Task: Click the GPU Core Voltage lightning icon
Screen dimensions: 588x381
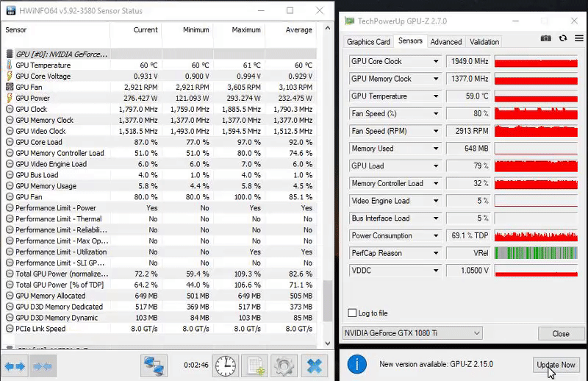Action: click(10, 76)
